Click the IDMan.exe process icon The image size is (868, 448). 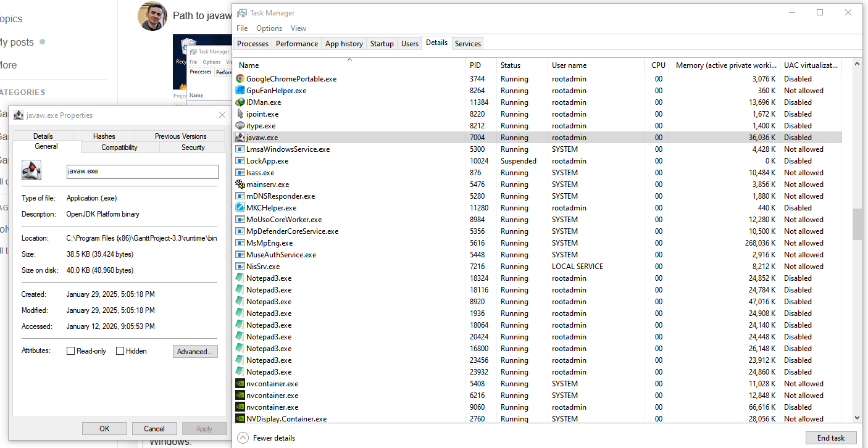[x=241, y=102]
